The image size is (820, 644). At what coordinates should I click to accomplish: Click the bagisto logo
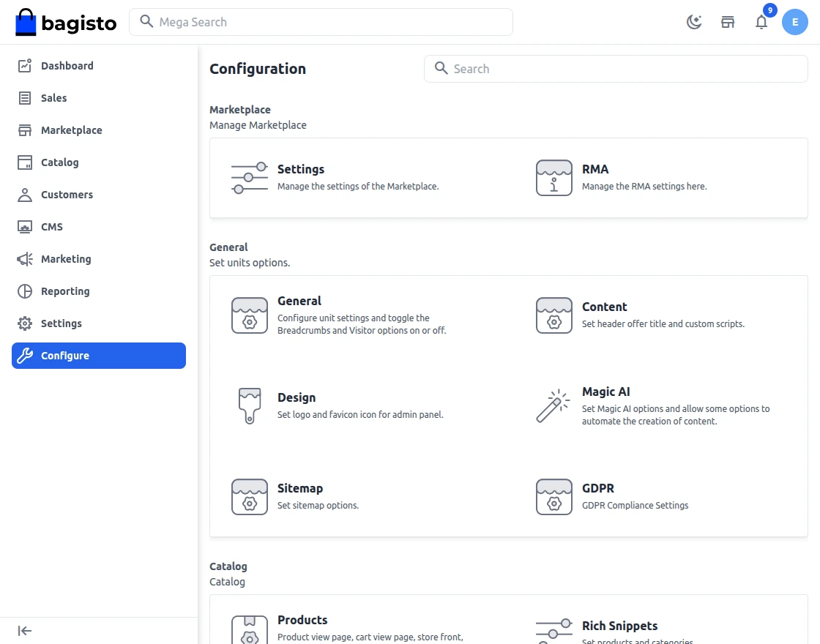(66, 23)
